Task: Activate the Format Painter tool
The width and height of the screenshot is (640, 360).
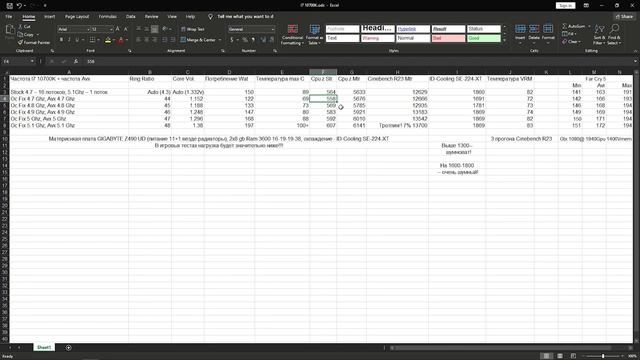Action: coord(34,42)
